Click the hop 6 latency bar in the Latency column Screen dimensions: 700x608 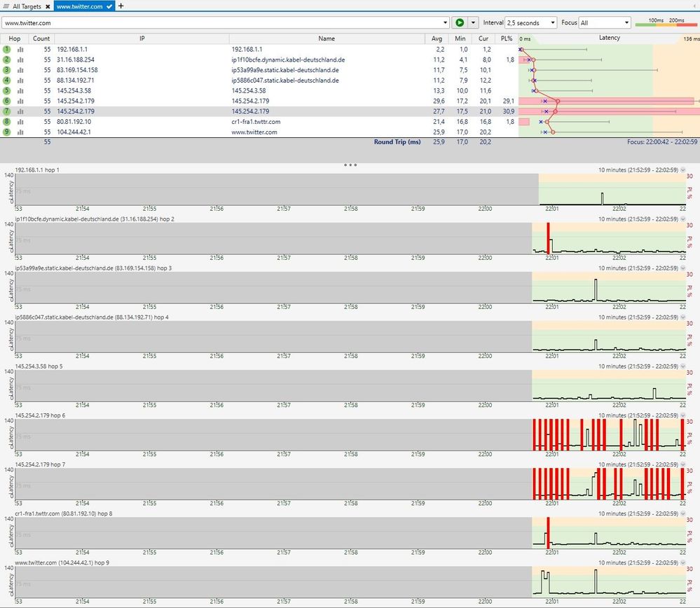(606, 101)
